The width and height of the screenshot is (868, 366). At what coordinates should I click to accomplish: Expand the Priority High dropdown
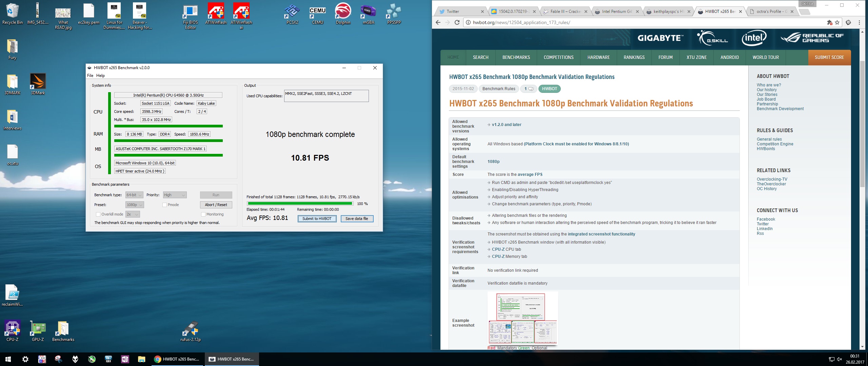(x=175, y=195)
